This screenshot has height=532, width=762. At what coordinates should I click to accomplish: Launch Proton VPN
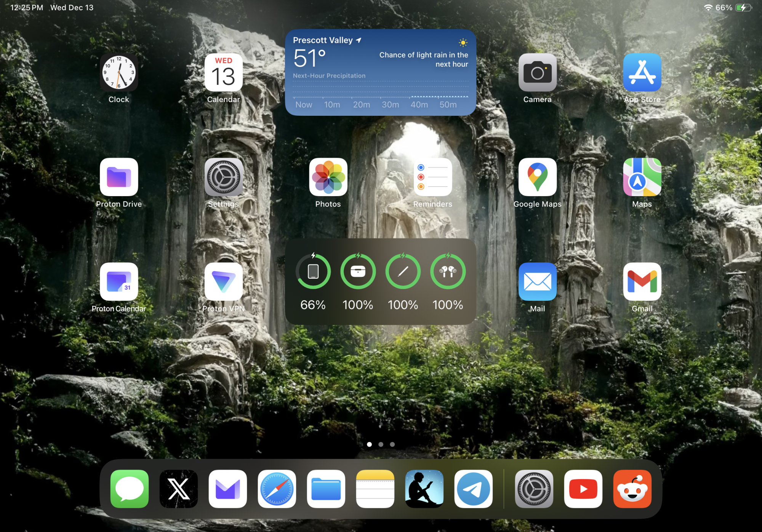click(224, 282)
